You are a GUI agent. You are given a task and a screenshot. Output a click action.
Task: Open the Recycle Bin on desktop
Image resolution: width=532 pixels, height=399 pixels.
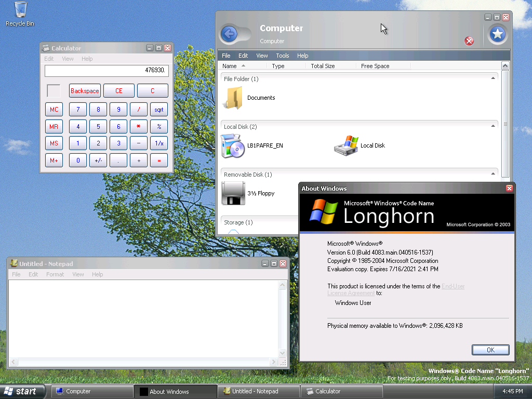(x=20, y=10)
